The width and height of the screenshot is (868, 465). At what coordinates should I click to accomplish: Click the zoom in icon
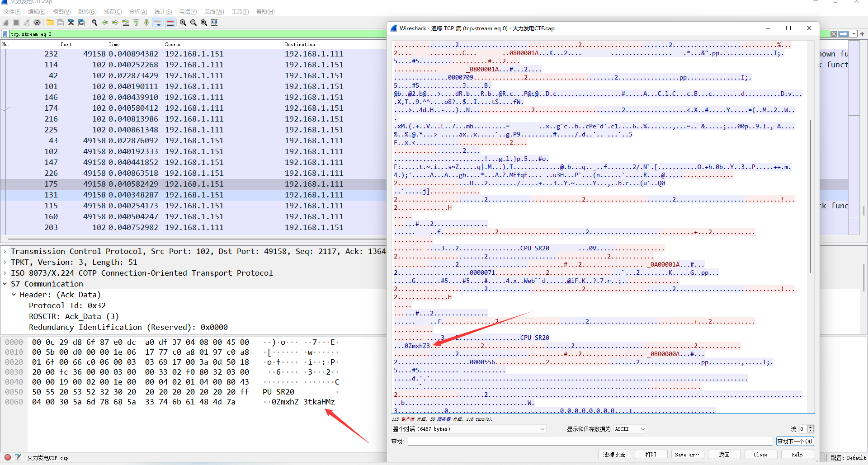point(183,23)
